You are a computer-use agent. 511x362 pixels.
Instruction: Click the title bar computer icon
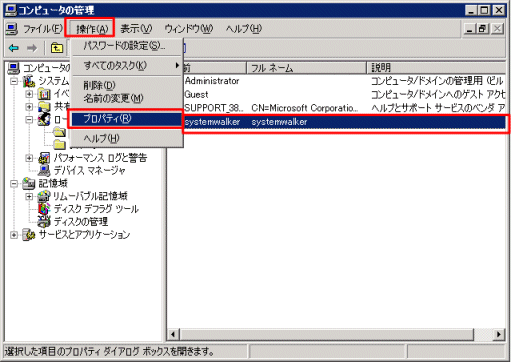click(11, 11)
